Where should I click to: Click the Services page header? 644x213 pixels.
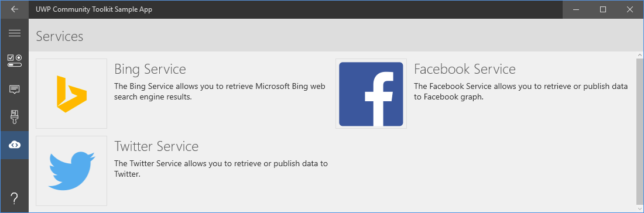pyautogui.click(x=60, y=36)
